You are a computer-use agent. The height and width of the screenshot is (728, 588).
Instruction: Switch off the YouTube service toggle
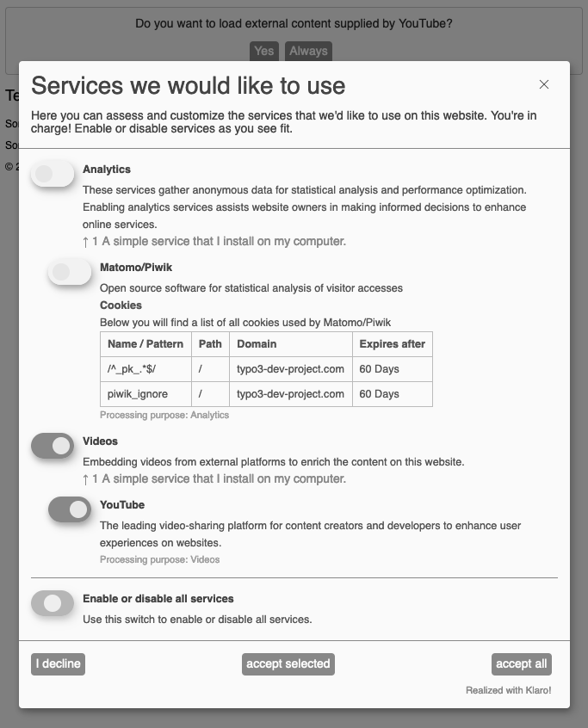pyautogui.click(x=70, y=509)
